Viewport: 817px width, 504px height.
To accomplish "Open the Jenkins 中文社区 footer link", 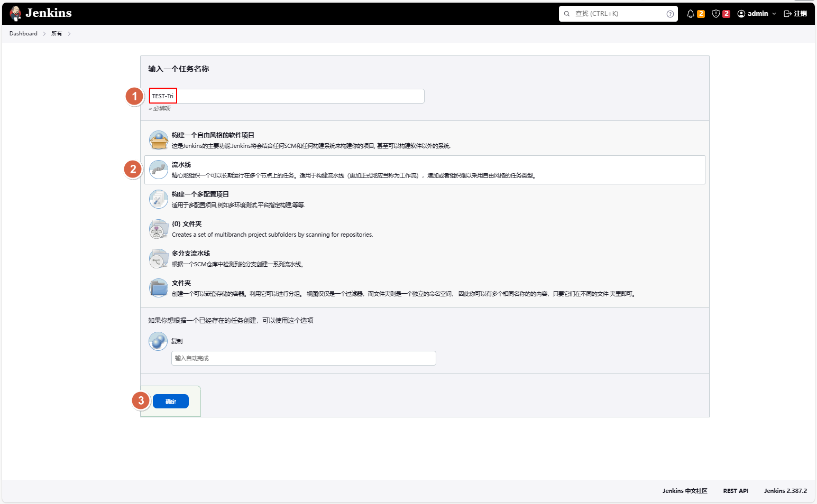I will (x=685, y=491).
